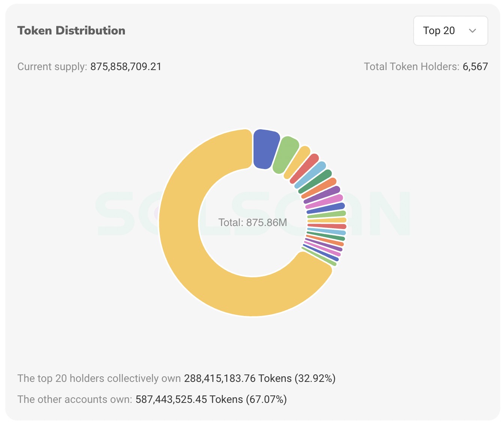Click the total token holders count 6,567

coord(475,66)
